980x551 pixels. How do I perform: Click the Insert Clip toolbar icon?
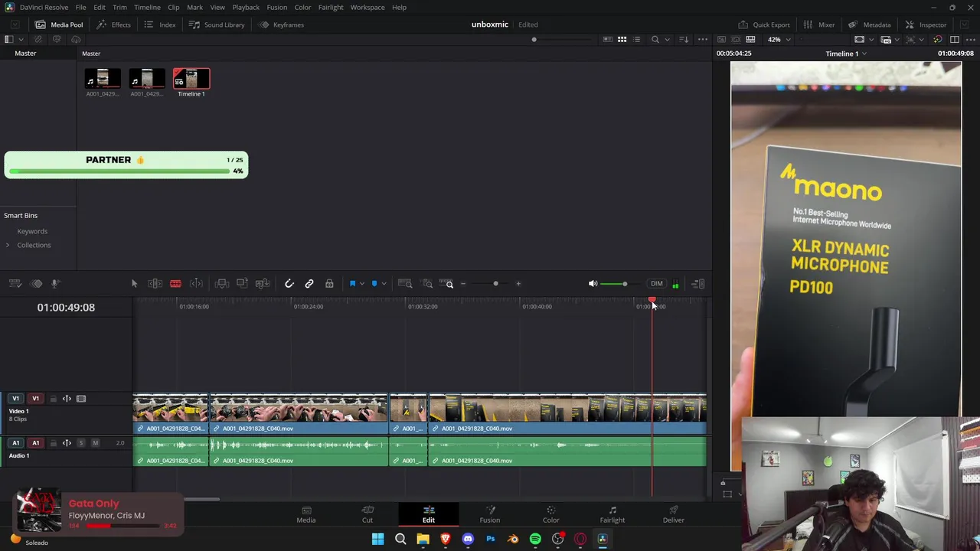click(x=222, y=284)
